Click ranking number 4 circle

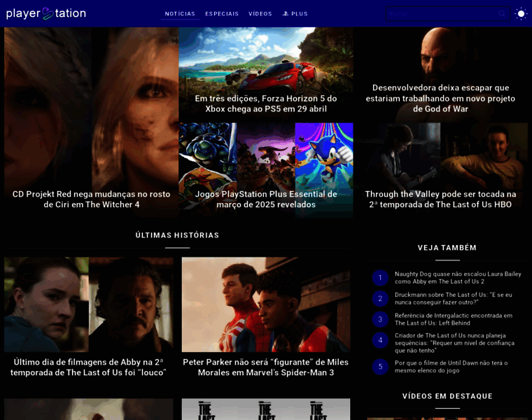(x=380, y=340)
